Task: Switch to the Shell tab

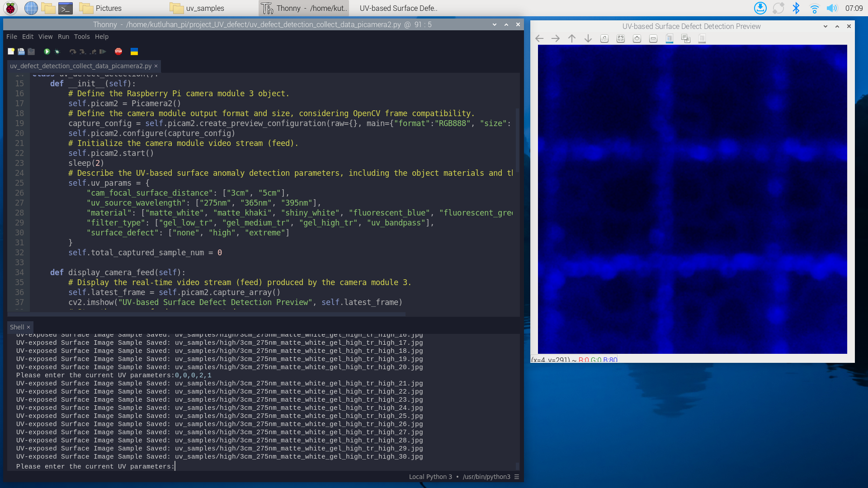Action: [x=16, y=327]
